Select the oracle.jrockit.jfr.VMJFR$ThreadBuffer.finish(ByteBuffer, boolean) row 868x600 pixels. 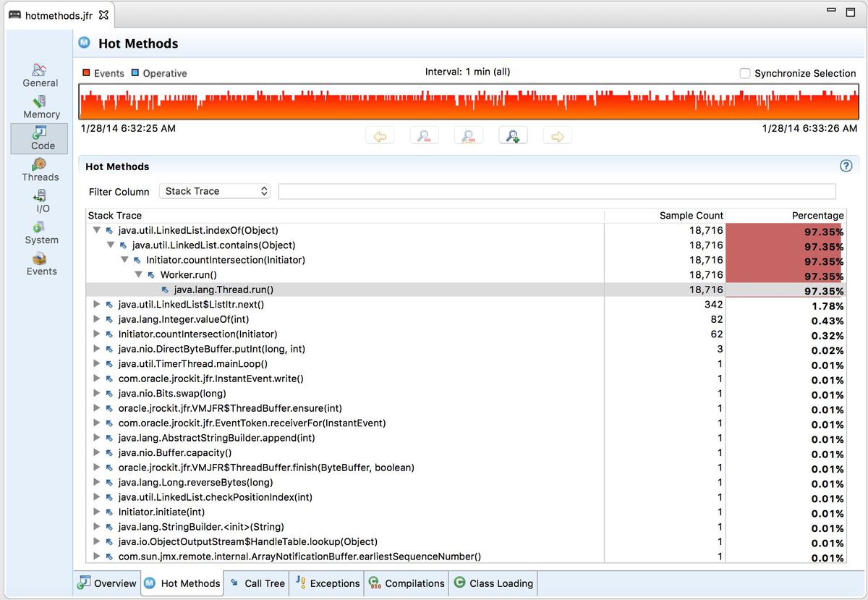467,468
